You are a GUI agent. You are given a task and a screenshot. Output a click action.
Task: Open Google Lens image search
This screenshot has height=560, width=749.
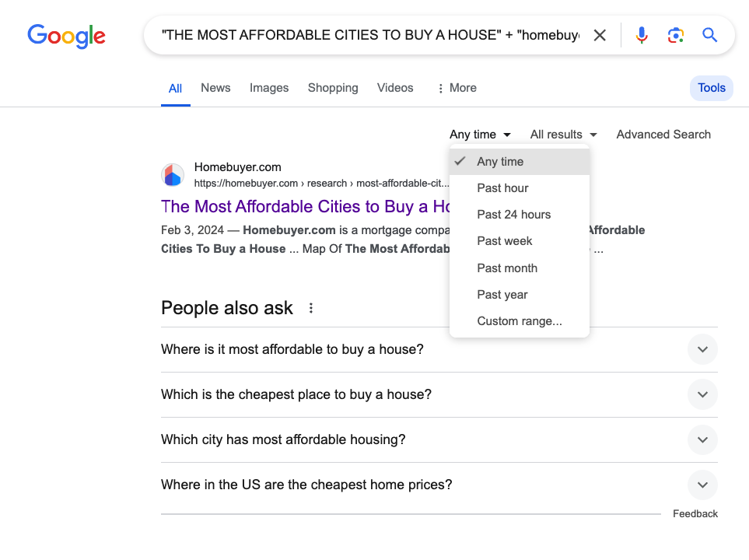point(675,35)
